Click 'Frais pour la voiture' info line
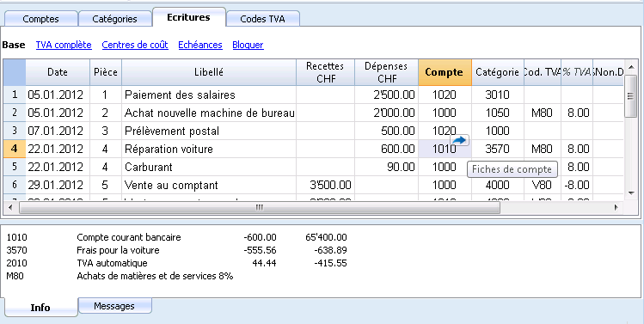Image resolution: width=644 pixels, height=324 pixels. click(118, 250)
